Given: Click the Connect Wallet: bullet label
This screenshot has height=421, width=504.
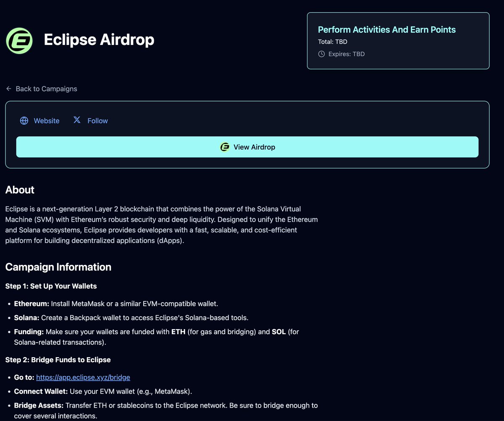Looking at the screenshot, I should tap(41, 392).
